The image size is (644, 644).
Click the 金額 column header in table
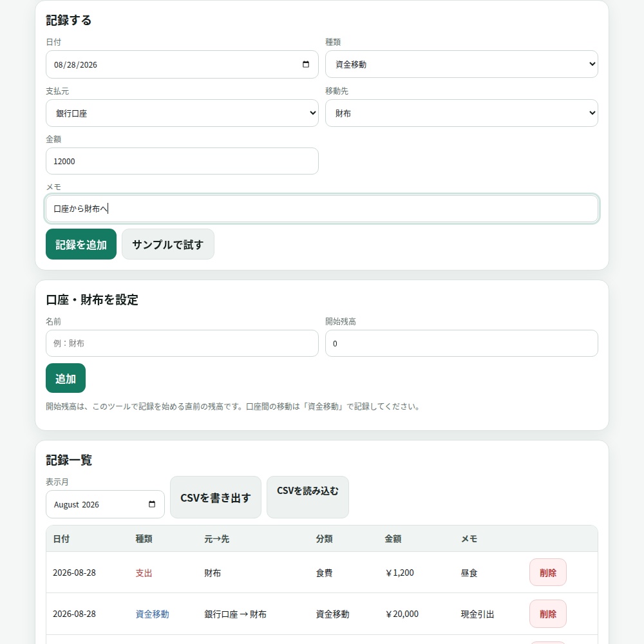pyautogui.click(x=393, y=539)
